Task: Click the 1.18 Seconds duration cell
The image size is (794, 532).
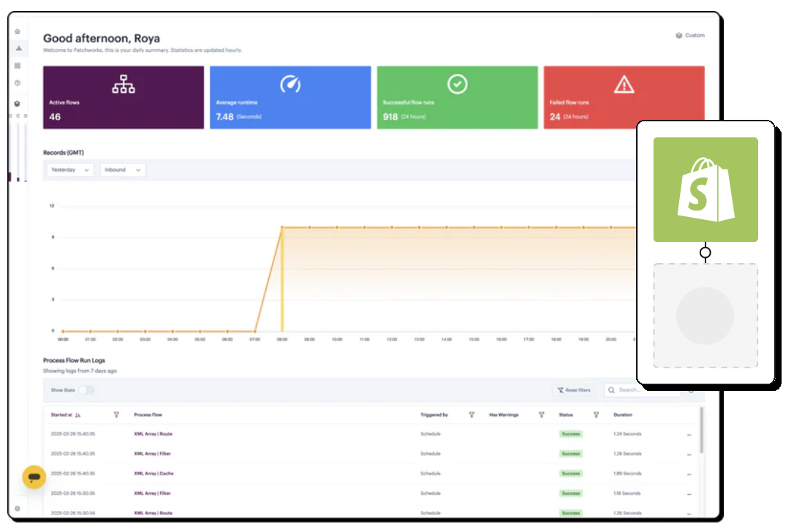Action: tap(627, 493)
